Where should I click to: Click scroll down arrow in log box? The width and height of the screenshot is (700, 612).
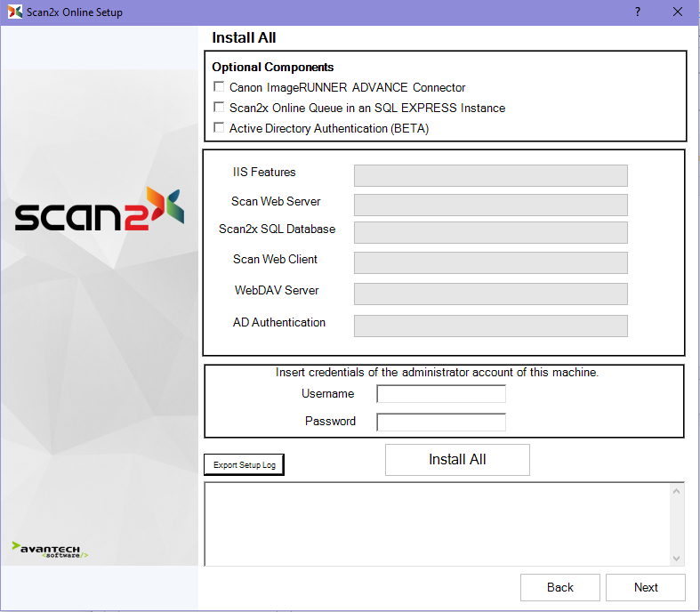pos(677,558)
